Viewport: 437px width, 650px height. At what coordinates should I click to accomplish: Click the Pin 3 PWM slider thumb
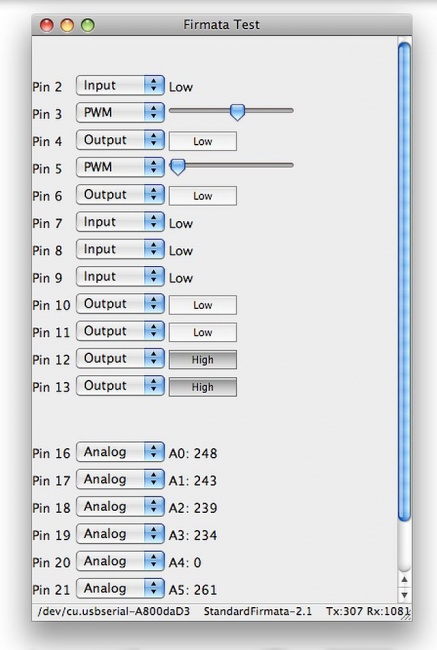pos(237,112)
